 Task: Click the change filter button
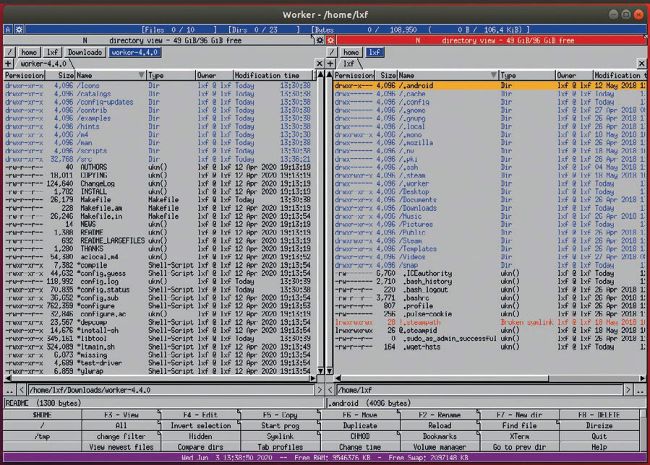pyautogui.click(x=121, y=436)
